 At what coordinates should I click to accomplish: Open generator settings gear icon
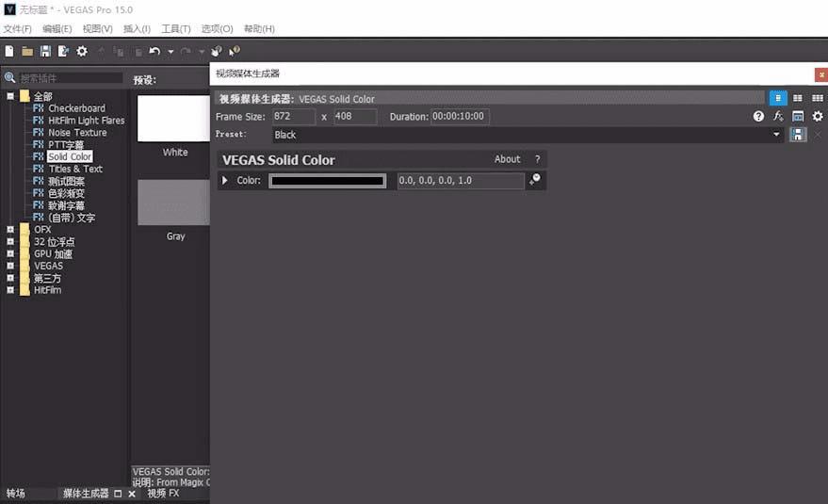817,116
